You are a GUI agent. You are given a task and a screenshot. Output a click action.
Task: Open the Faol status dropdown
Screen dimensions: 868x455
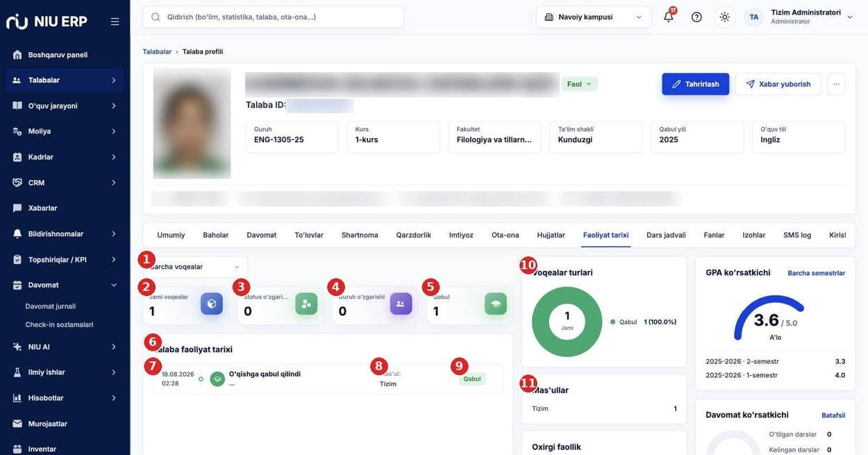(579, 84)
